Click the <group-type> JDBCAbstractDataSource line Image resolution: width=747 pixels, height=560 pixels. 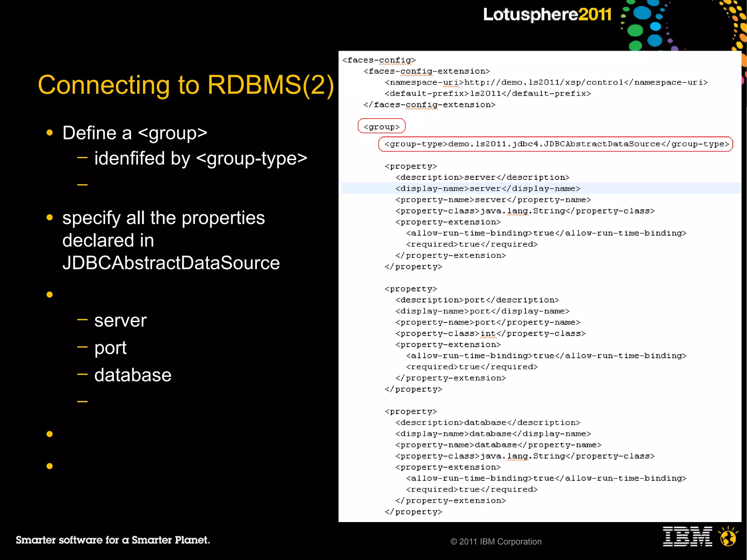point(556,144)
